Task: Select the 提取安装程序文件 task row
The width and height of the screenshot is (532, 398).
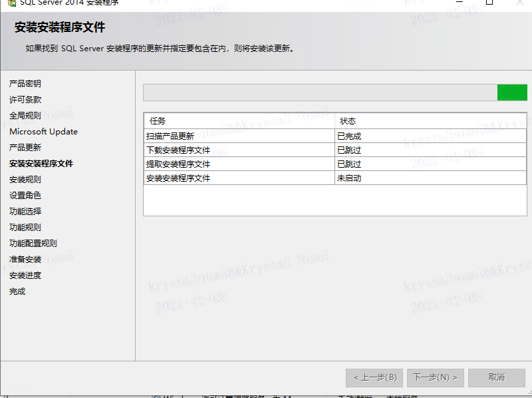Action: (335, 164)
